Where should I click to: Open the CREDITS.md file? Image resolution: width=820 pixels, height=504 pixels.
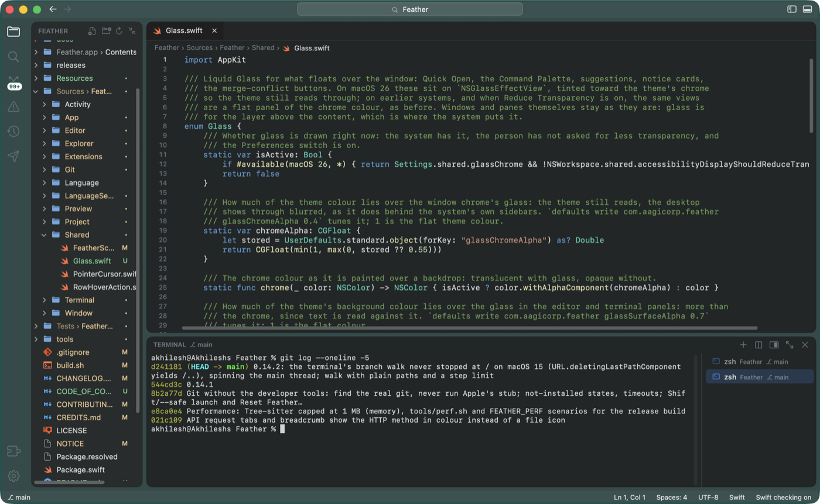(86, 417)
